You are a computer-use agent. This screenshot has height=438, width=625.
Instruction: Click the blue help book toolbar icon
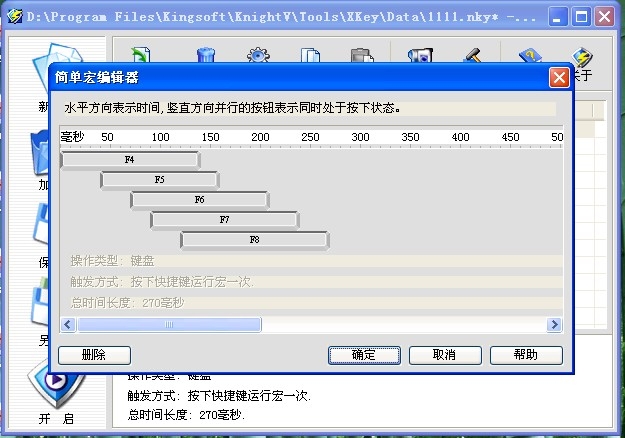pyautogui.click(x=531, y=55)
